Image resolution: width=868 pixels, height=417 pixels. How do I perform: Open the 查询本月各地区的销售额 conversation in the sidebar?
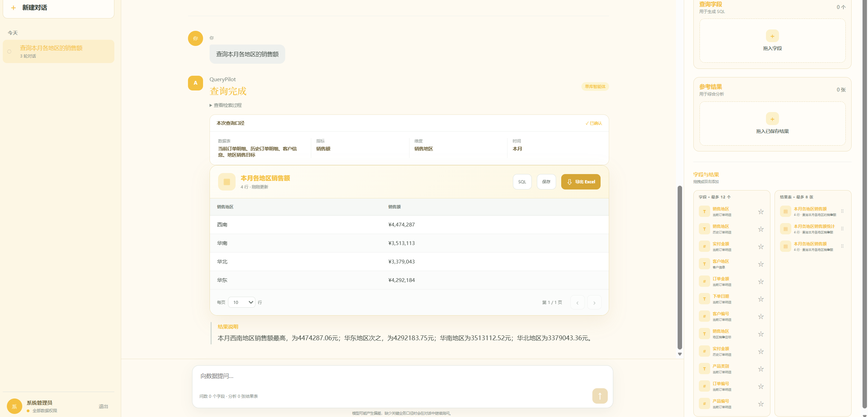click(59, 51)
